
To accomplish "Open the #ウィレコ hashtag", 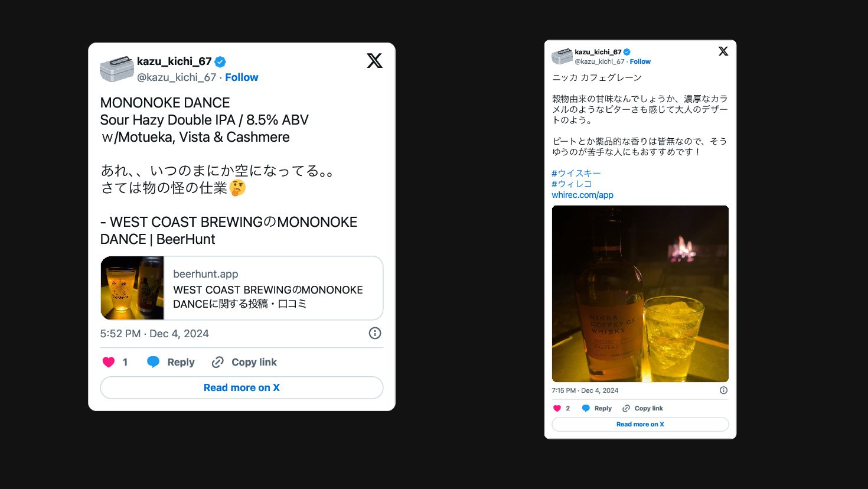I will click(x=572, y=184).
